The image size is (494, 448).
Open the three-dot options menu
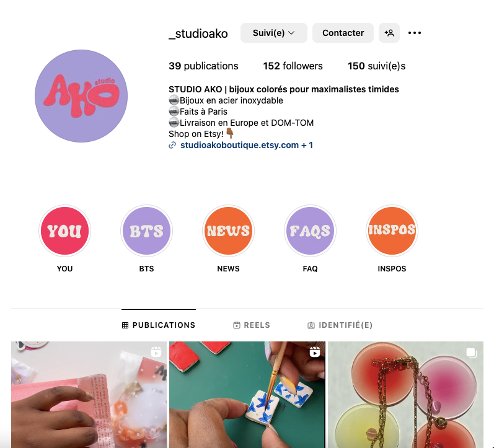click(x=414, y=33)
